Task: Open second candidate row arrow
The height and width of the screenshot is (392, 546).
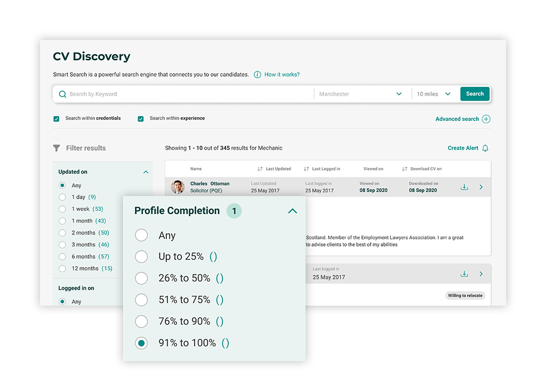Action: point(481,274)
